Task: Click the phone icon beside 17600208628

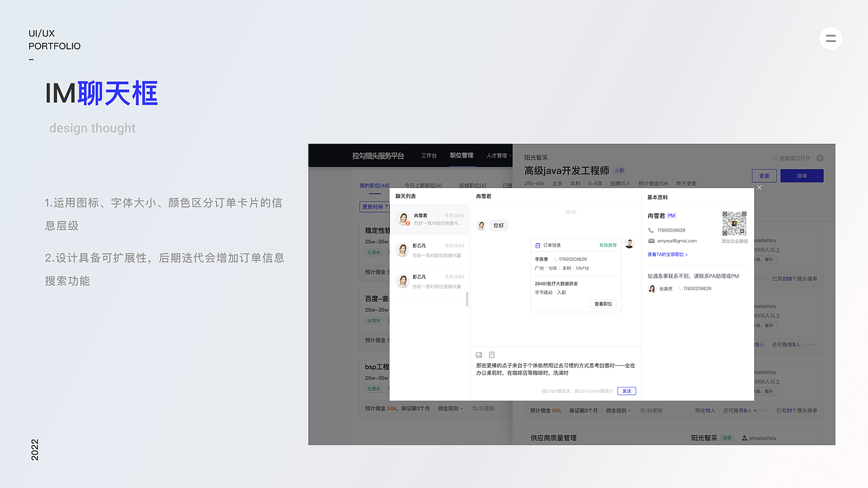Action: pyautogui.click(x=650, y=230)
